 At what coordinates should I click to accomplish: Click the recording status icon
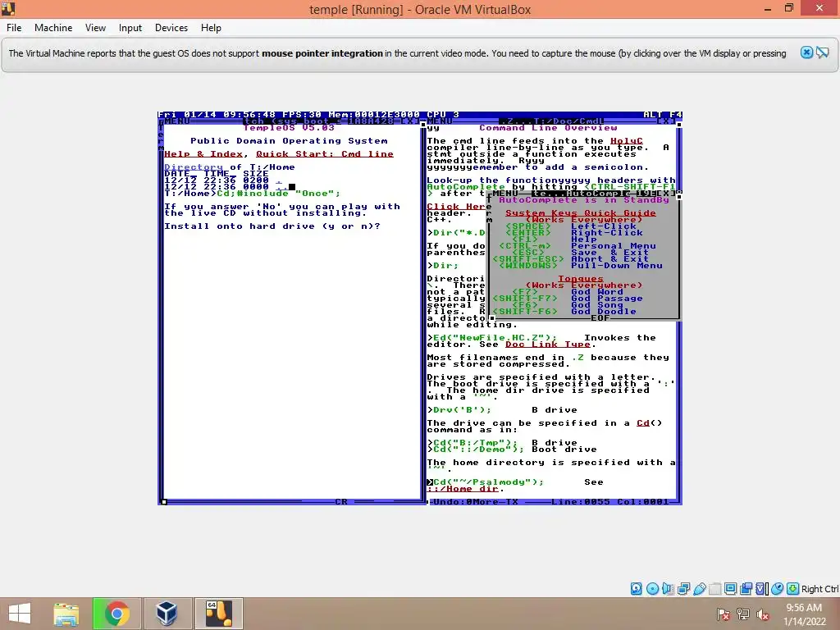coord(746,589)
